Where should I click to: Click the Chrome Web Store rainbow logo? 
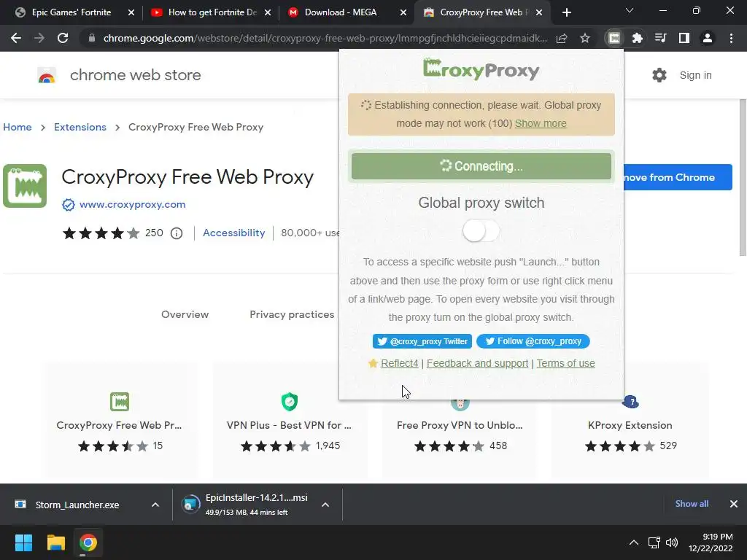click(x=47, y=75)
